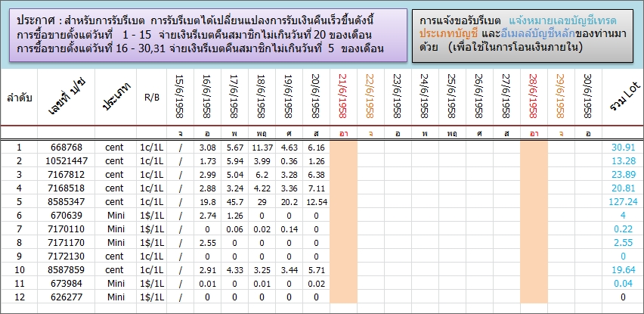
Task: Select cell value 45.7
Action: 234,202
